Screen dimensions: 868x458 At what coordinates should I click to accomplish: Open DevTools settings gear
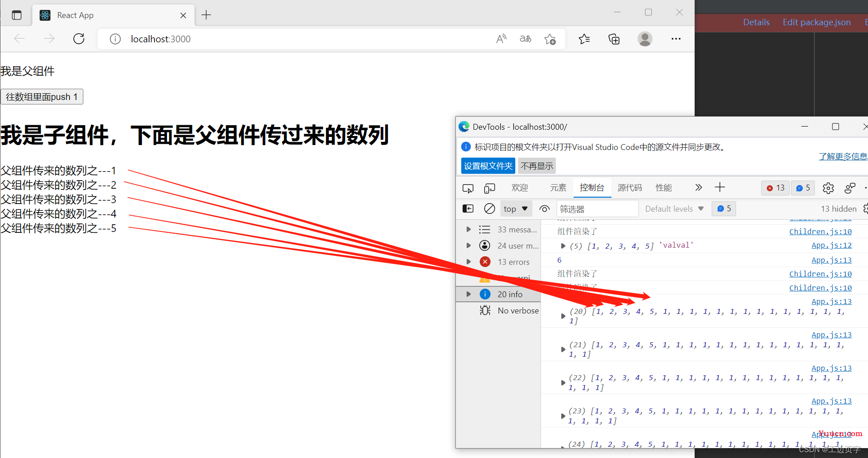coord(828,188)
